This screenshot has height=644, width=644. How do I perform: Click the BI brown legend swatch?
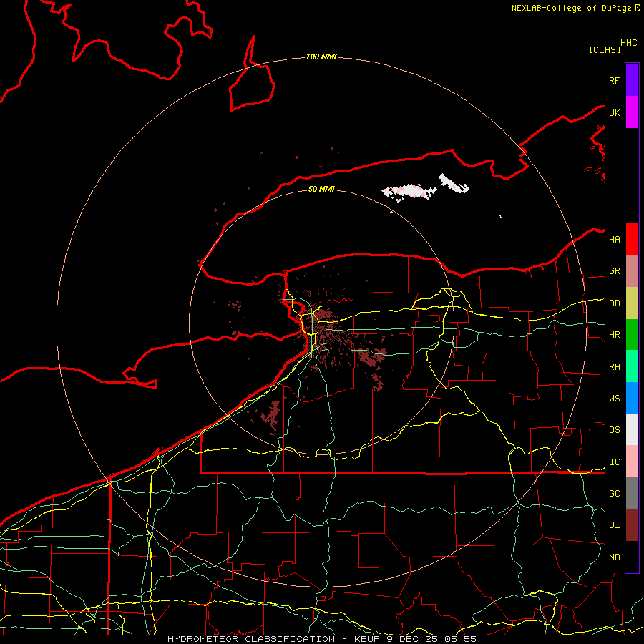coord(632,525)
